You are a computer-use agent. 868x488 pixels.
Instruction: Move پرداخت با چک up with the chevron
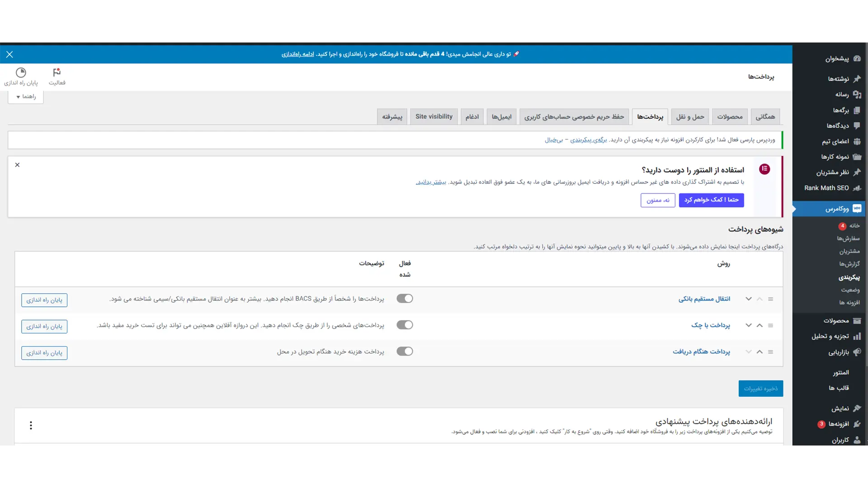point(759,325)
